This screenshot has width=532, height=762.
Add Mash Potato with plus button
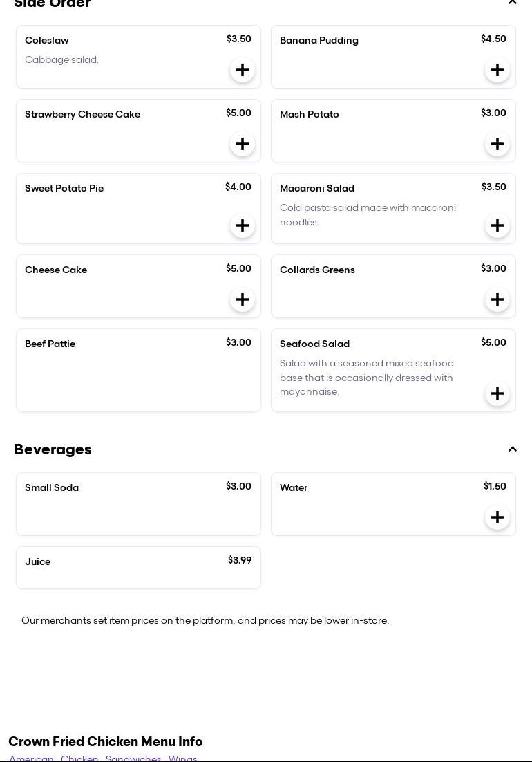click(x=497, y=144)
